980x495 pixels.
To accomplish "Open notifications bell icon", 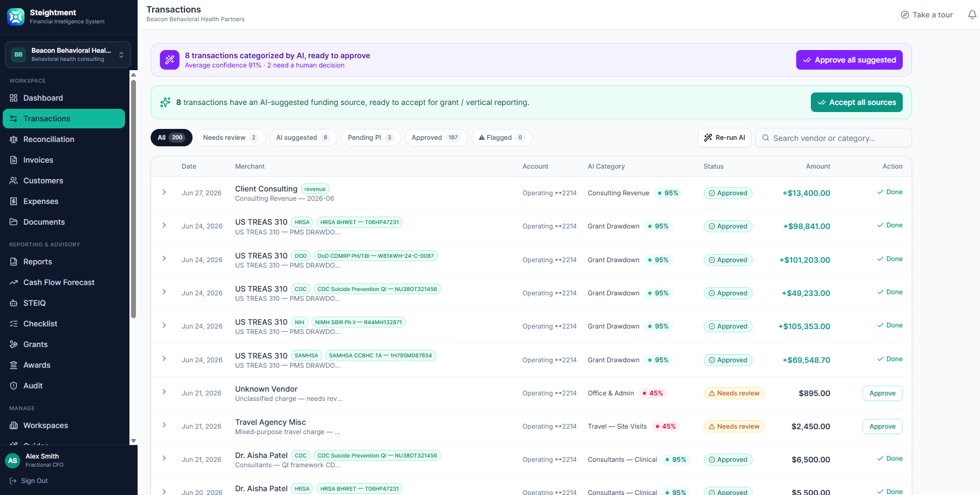I will coord(972,15).
